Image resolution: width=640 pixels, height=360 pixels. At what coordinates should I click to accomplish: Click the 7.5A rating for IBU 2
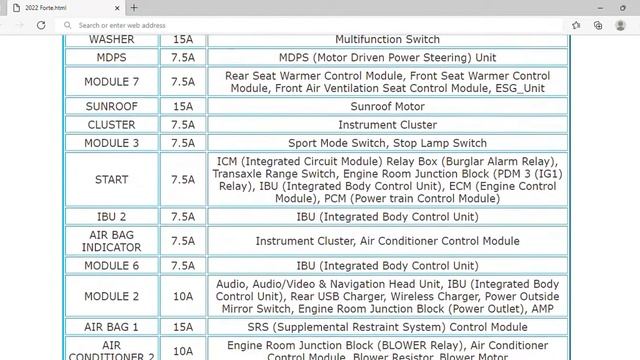183,217
